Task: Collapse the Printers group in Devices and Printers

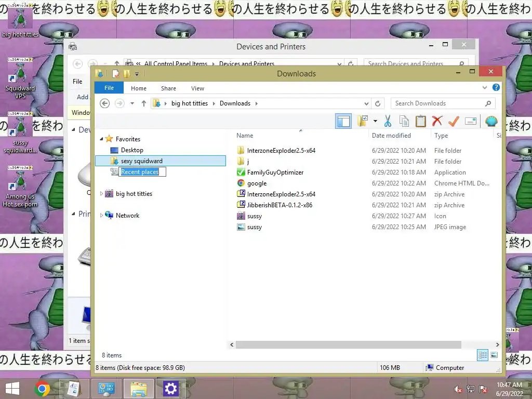Action: pos(74,214)
